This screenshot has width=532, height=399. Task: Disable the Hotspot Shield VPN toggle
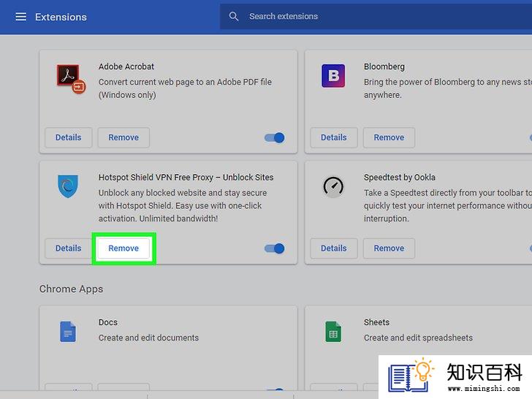(x=275, y=248)
